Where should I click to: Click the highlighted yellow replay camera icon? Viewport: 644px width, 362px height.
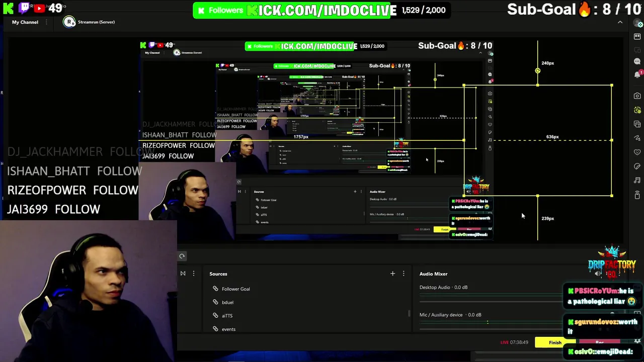click(x=637, y=110)
